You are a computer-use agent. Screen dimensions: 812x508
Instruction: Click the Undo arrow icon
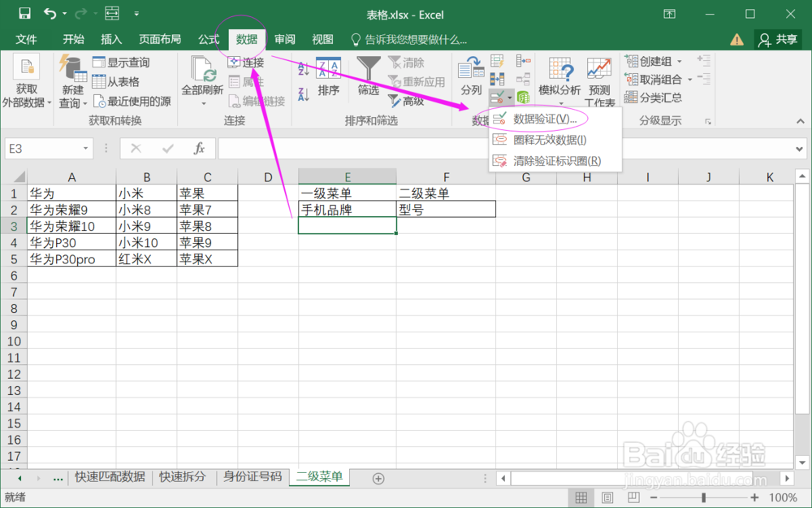tap(50, 14)
